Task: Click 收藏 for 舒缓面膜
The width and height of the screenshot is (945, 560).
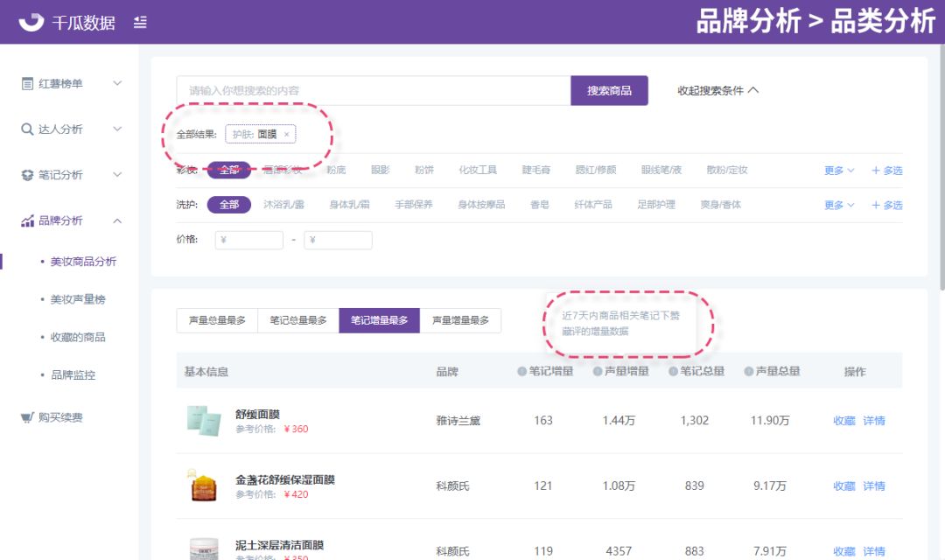Action: click(x=844, y=421)
